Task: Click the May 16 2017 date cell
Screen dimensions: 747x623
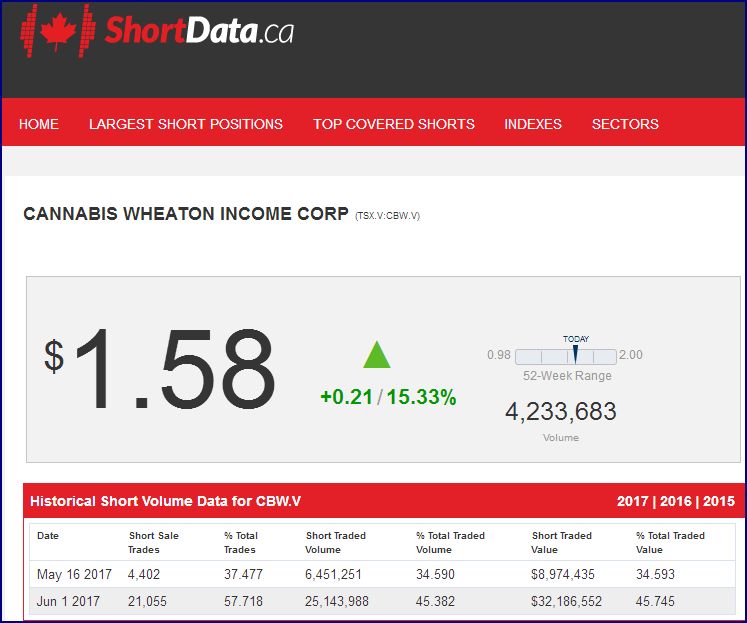Action: point(74,574)
